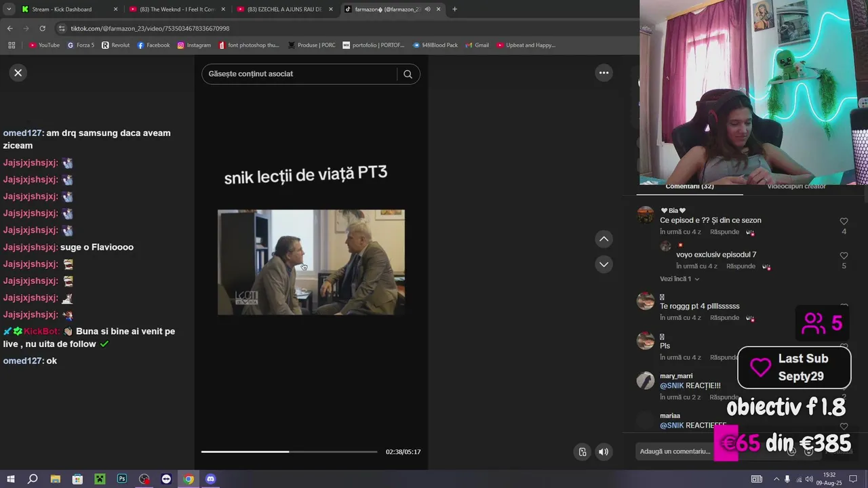Open Photoshop from the taskbar

point(122,479)
